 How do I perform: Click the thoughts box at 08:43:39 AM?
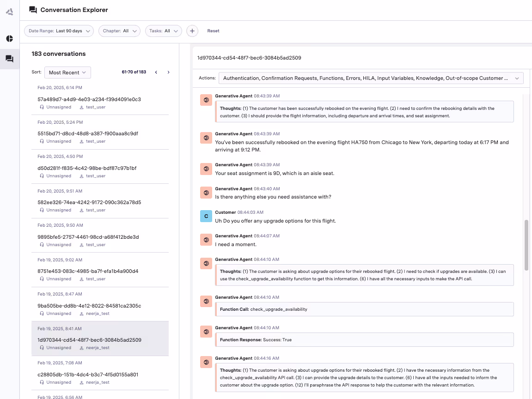(364, 112)
